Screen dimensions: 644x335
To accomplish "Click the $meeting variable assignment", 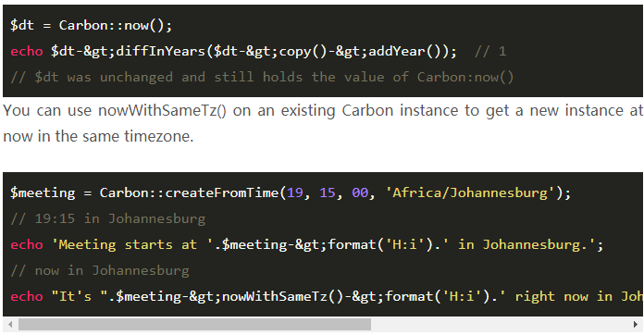I will [x=43, y=193].
